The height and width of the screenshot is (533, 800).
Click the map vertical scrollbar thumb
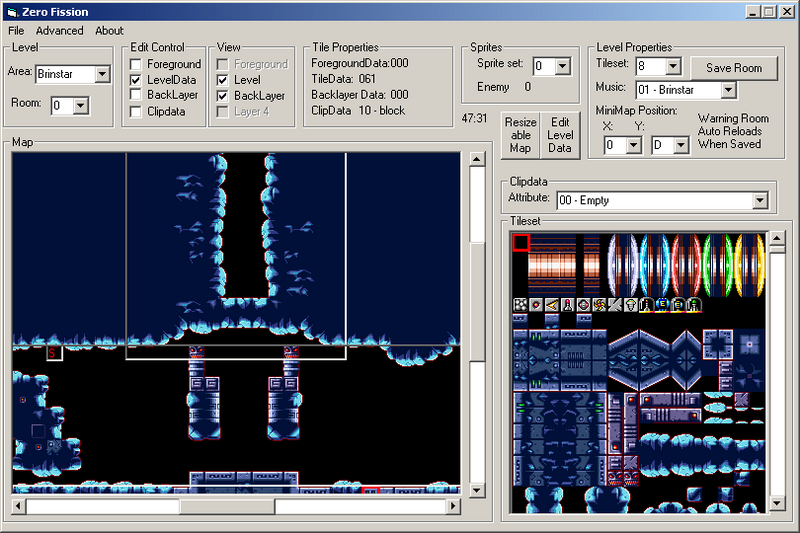[477, 302]
